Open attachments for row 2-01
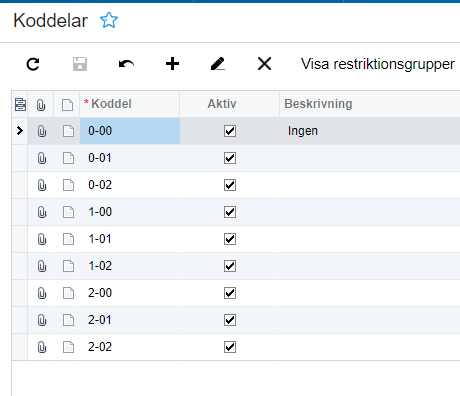The image size is (460, 396). pos(42,320)
